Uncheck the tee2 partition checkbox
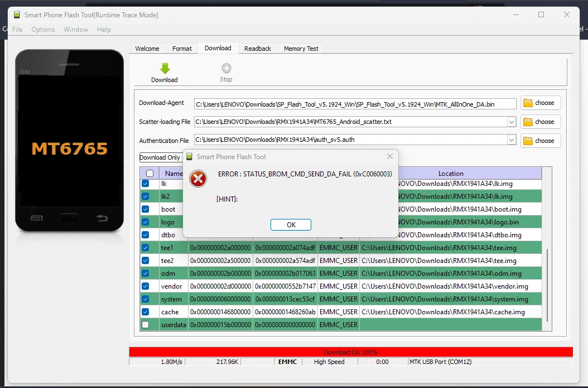This screenshot has height=388, width=588. pyautogui.click(x=146, y=260)
